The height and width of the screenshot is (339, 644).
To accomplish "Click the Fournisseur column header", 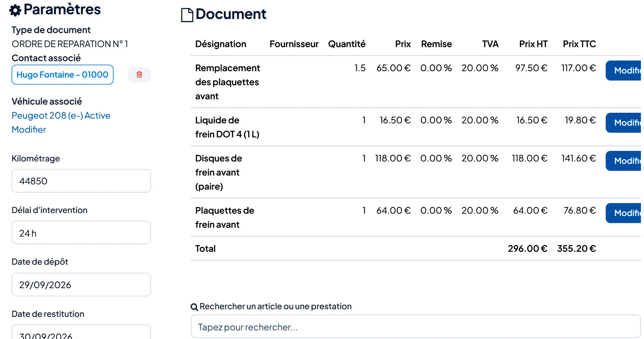I will 294,44.
